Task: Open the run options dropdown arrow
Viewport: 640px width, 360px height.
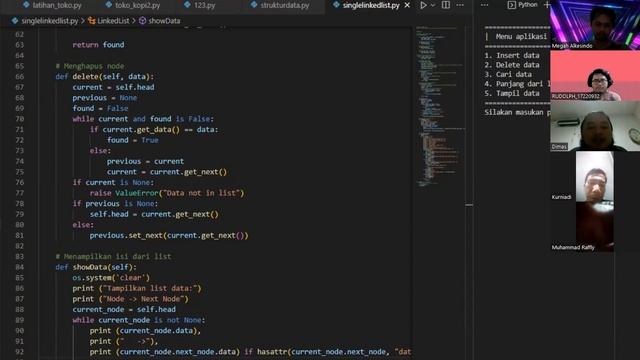Action: (x=433, y=5)
